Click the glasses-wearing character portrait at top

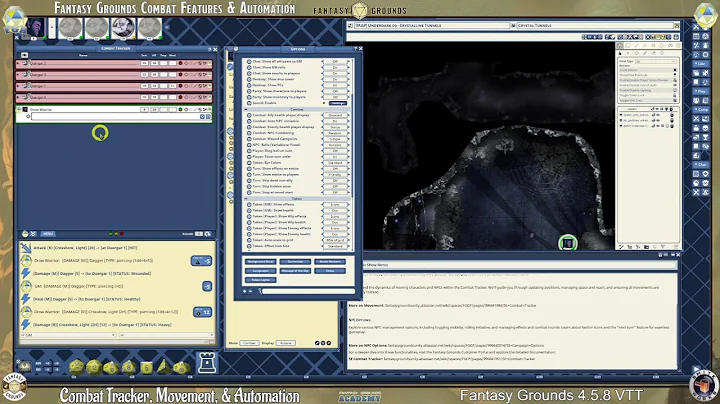[123, 28]
